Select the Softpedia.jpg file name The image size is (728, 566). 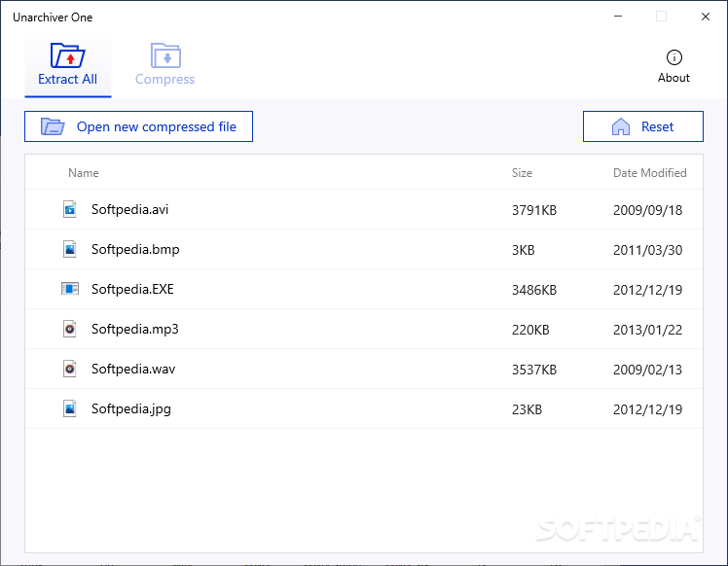coord(131,409)
